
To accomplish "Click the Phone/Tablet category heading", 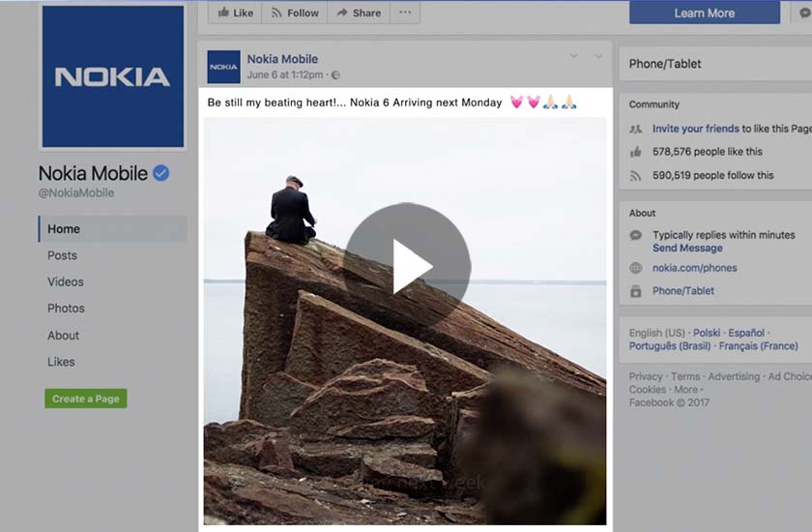I will (665, 64).
